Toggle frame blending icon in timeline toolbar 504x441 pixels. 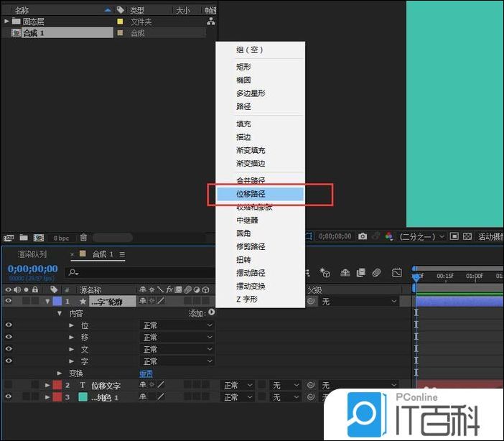tap(361, 273)
